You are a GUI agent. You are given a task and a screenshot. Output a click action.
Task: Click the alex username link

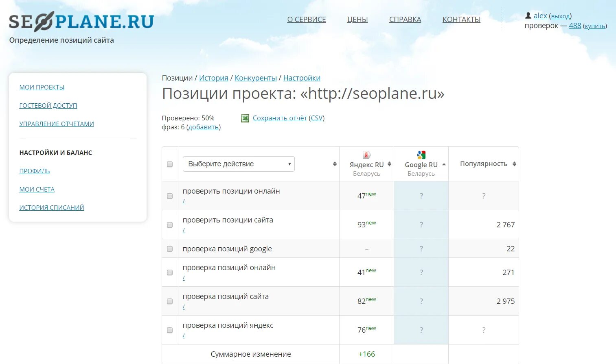540,16
